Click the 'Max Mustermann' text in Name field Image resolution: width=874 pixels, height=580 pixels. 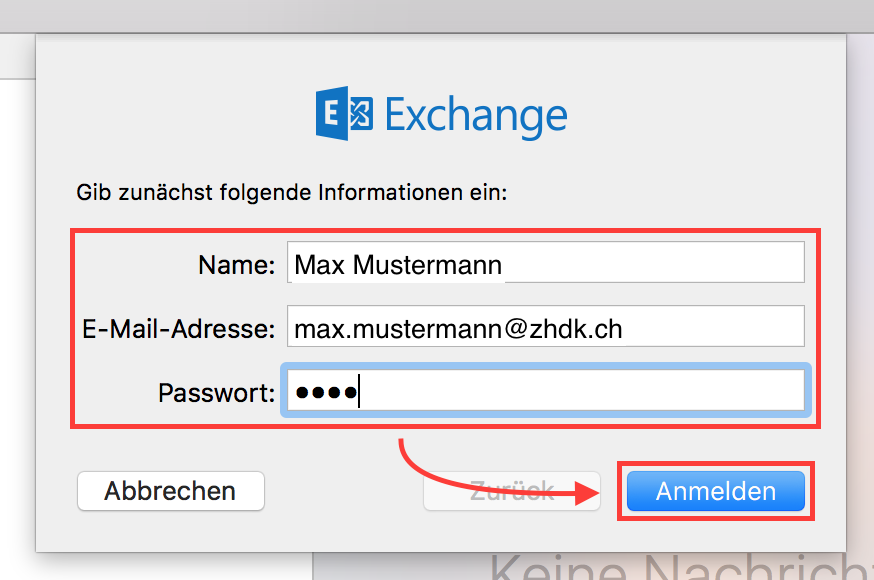398,264
